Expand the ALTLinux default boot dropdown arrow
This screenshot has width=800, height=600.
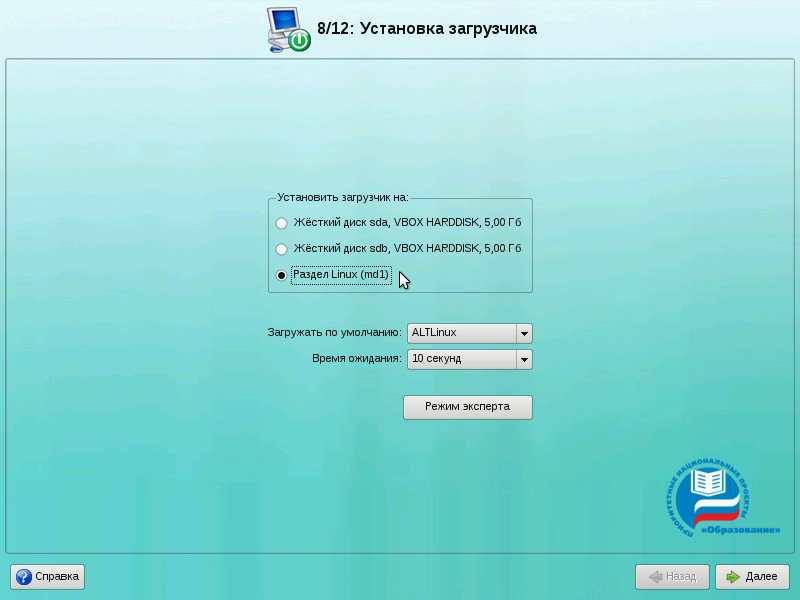coord(524,334)
